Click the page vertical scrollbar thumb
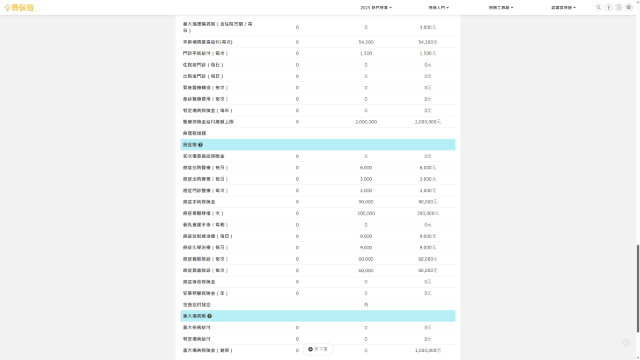Image resolution: width=640 pixels, height=360 pixels. pyautogui.click(x=638, y=289)
